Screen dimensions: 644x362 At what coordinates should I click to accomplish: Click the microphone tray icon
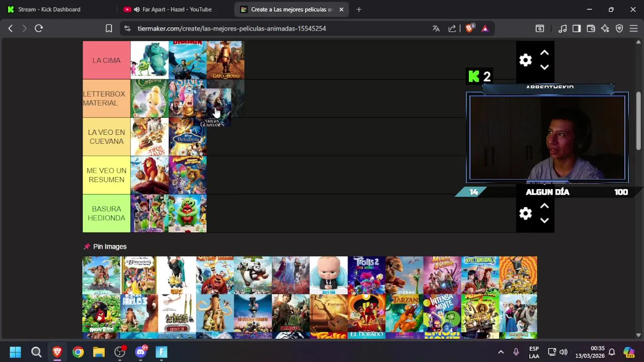pos(516,352)
